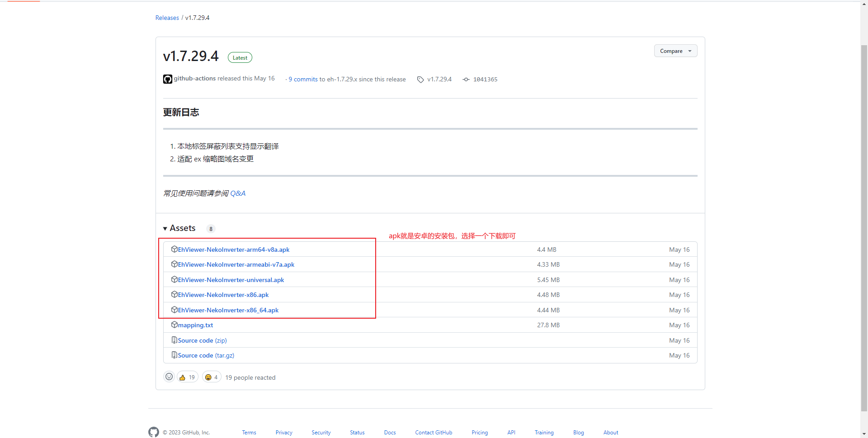
Task: Download Source code (zip)
Action: tap(203, 340)
